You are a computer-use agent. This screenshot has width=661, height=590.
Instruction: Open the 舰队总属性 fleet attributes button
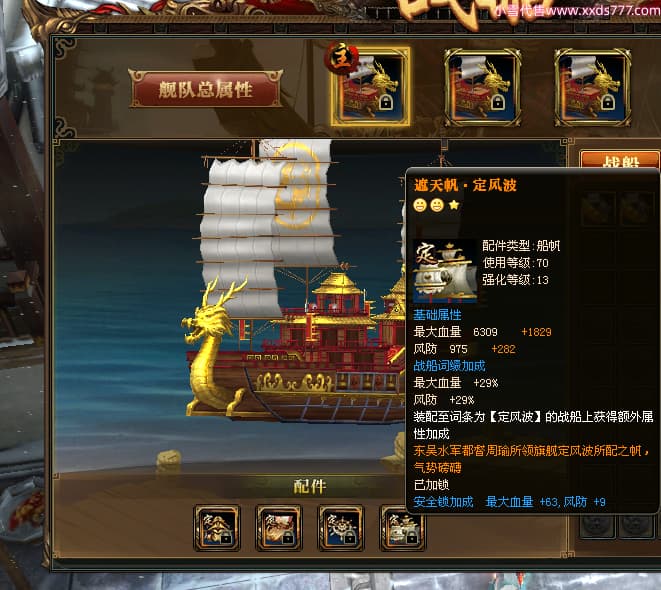[x=206, y=89]
